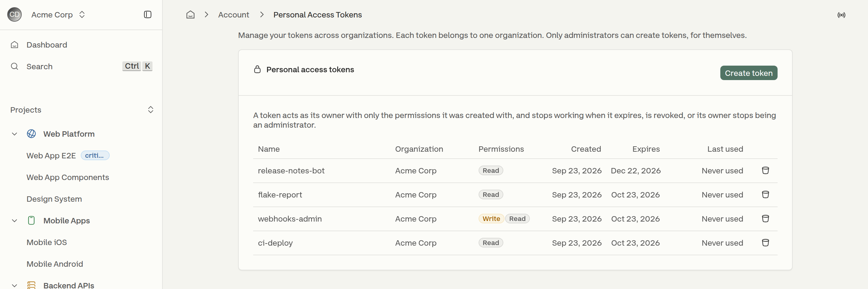Collapse the Web Platform project group
Screen dimensions: 868x289
point(14,134)
